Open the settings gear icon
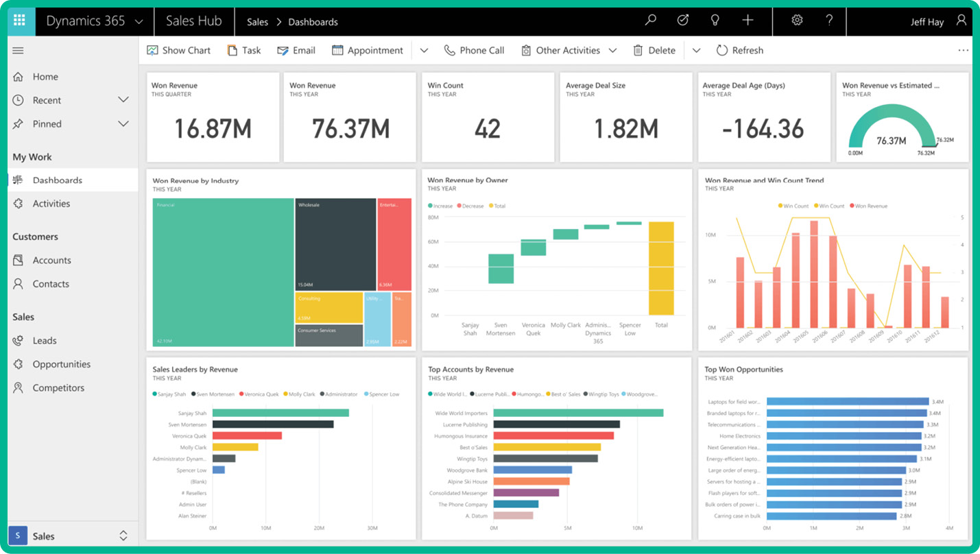The image size is (980, 554). (797, 21)
